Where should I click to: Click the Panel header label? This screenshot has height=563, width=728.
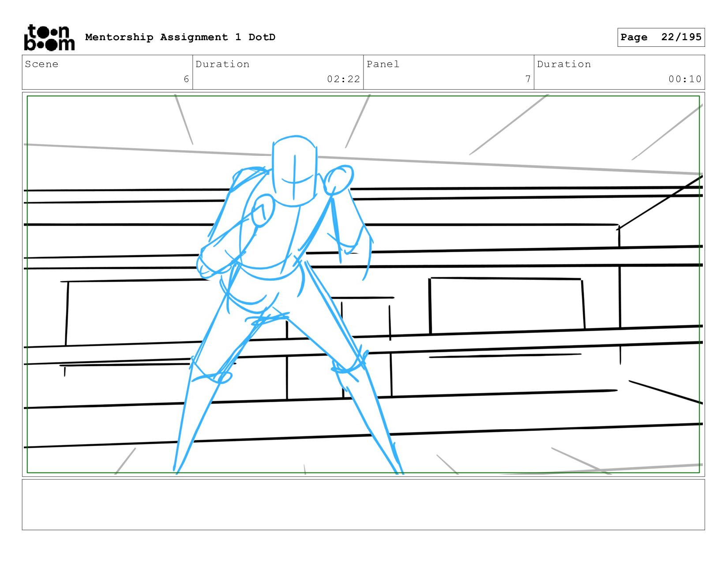tap(383, 64)
